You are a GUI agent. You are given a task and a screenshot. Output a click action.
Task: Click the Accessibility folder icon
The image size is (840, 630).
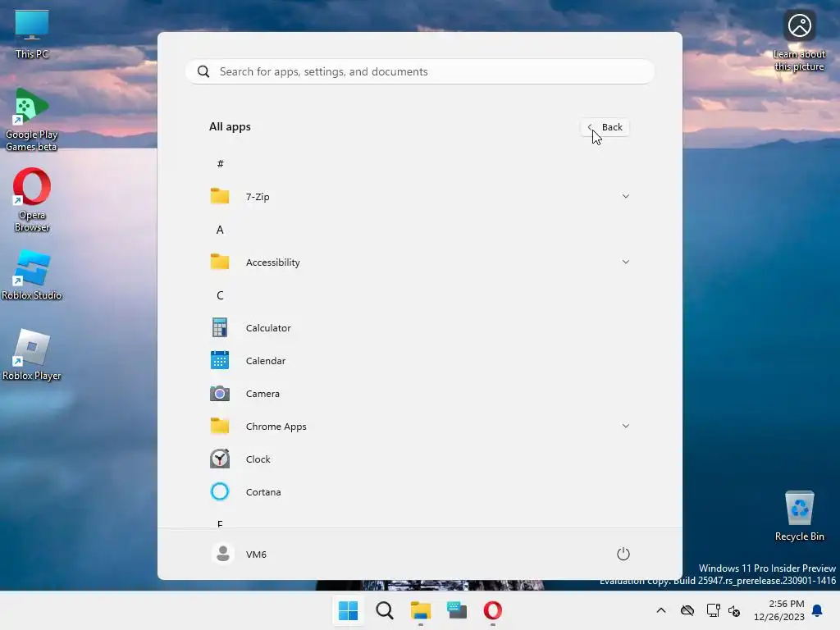[220, 262]
